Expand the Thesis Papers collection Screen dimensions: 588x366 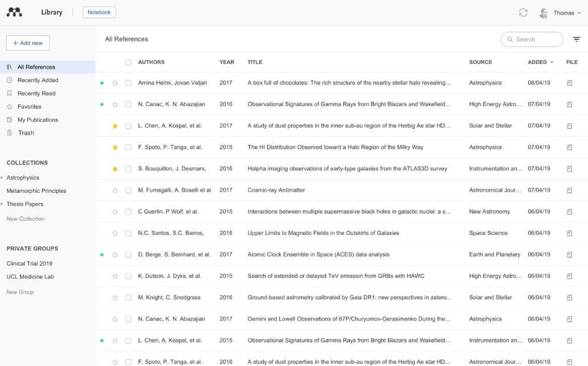2,204
